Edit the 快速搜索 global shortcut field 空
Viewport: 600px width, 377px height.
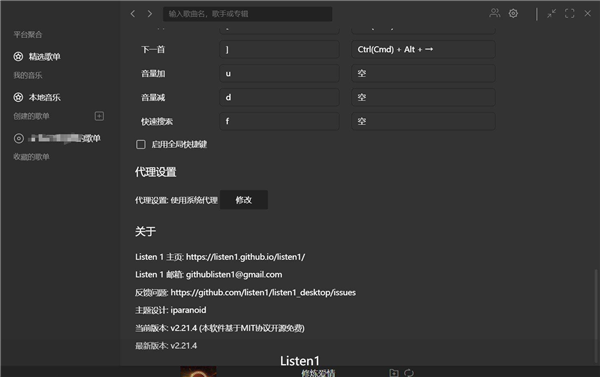point(423,121)
